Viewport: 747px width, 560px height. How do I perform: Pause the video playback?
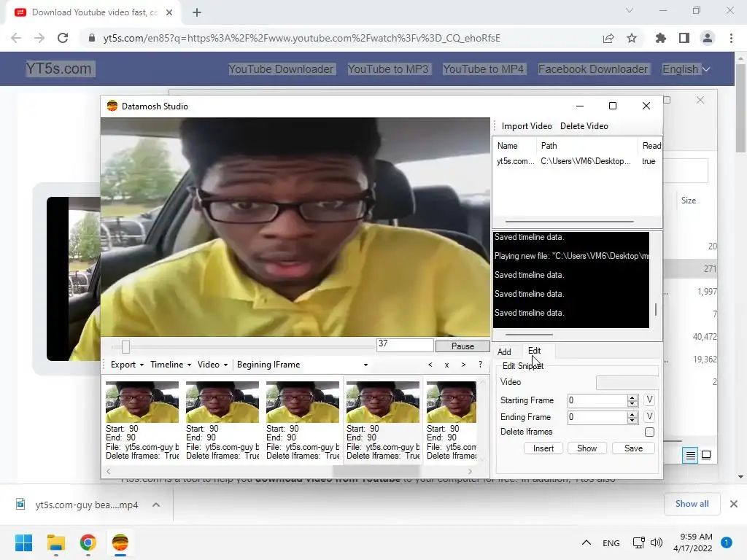pos(462,346)
